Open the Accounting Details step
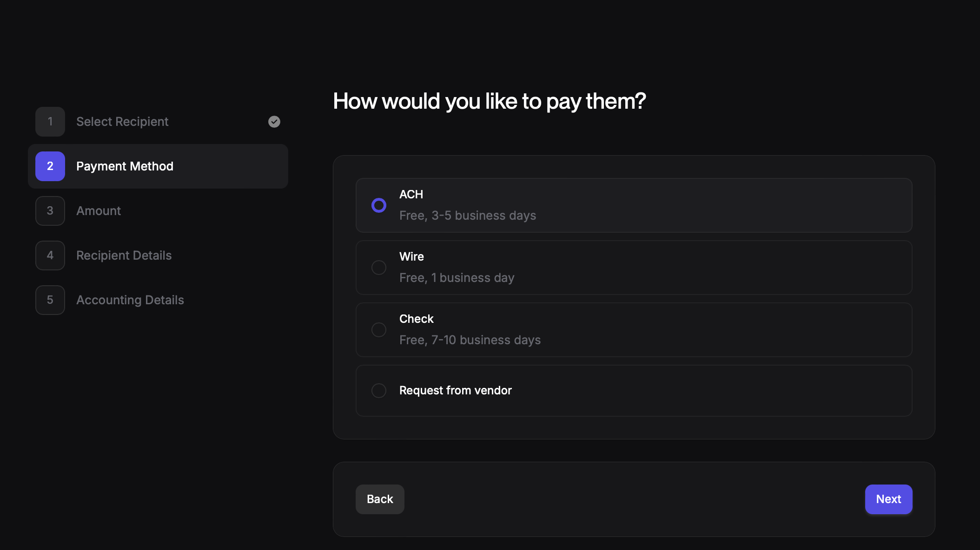Screen dimensions: 980x550 click(130, 300)
